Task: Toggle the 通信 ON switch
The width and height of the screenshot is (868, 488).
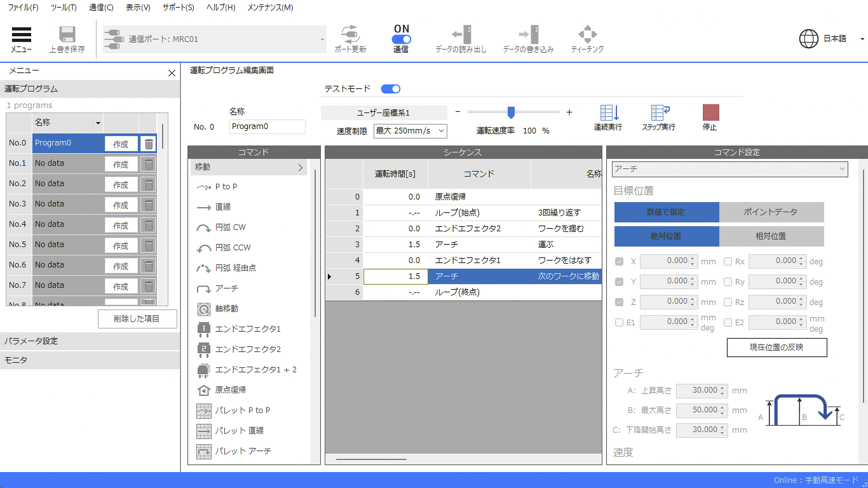Action: point(401,39)
